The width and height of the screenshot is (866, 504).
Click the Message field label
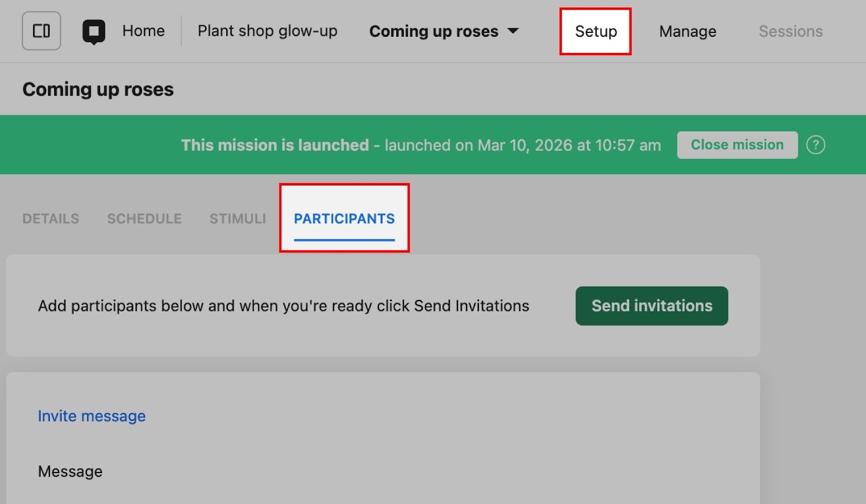[x=70, y=472]
